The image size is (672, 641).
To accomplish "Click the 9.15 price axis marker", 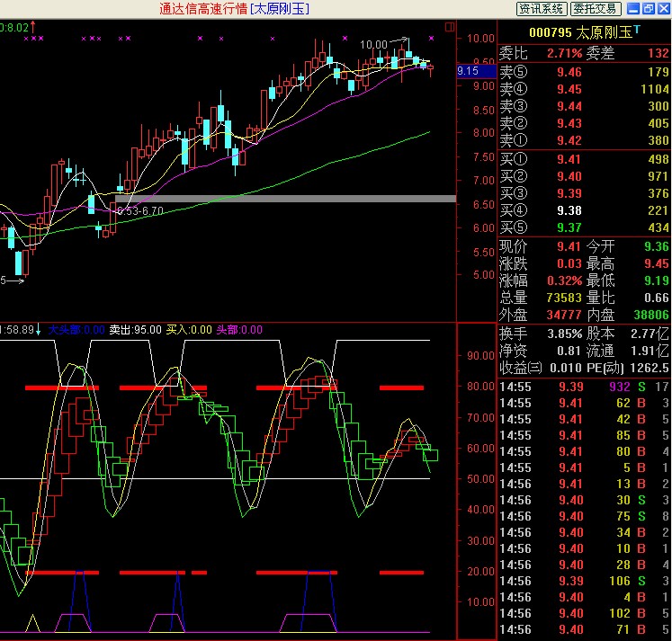I will [x=476, y=71].
